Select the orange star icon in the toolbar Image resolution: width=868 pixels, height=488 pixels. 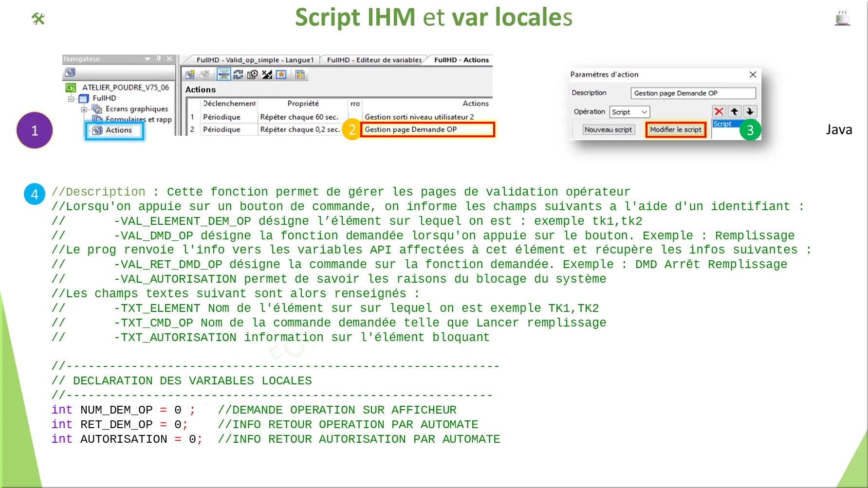pos(281,74)
